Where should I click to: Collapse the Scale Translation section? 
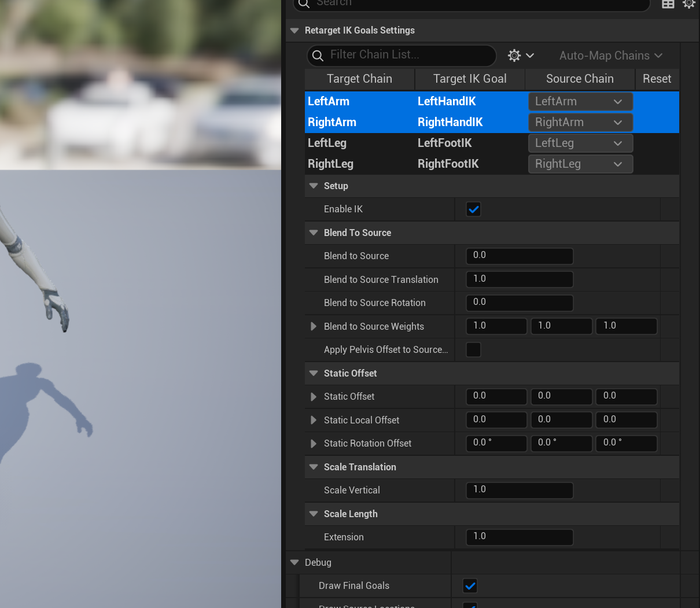(314, 467)
